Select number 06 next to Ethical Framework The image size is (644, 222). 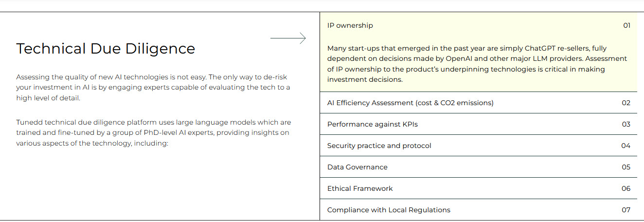[x=626, y=188]
